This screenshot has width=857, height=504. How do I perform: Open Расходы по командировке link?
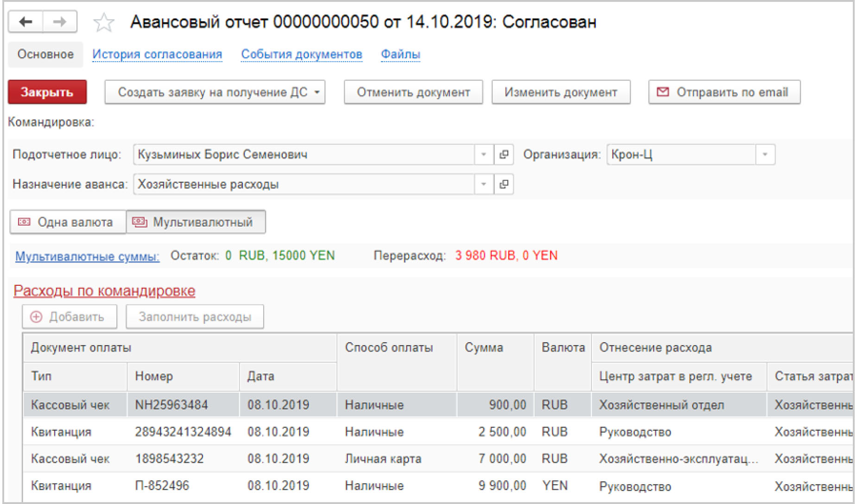104,291
